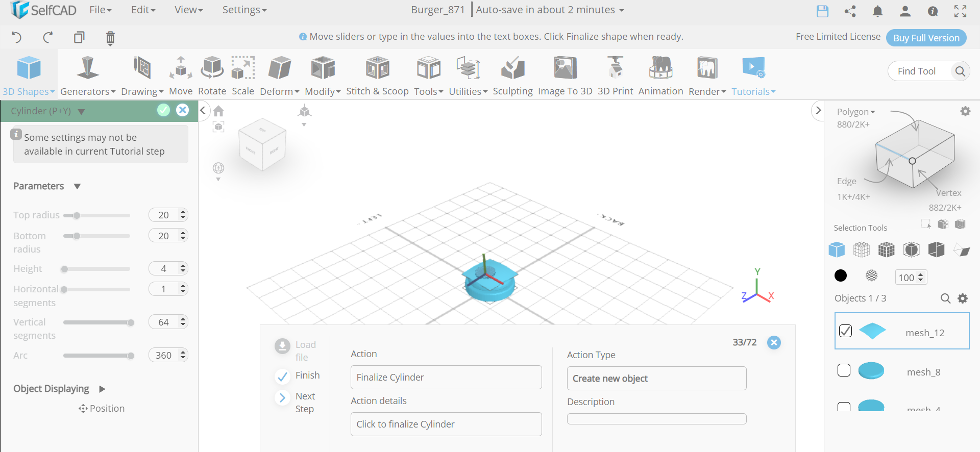Screen dimensions: 980x452
Task: Adjust the Top radius stepper
Action: click(x=183, y=215)
